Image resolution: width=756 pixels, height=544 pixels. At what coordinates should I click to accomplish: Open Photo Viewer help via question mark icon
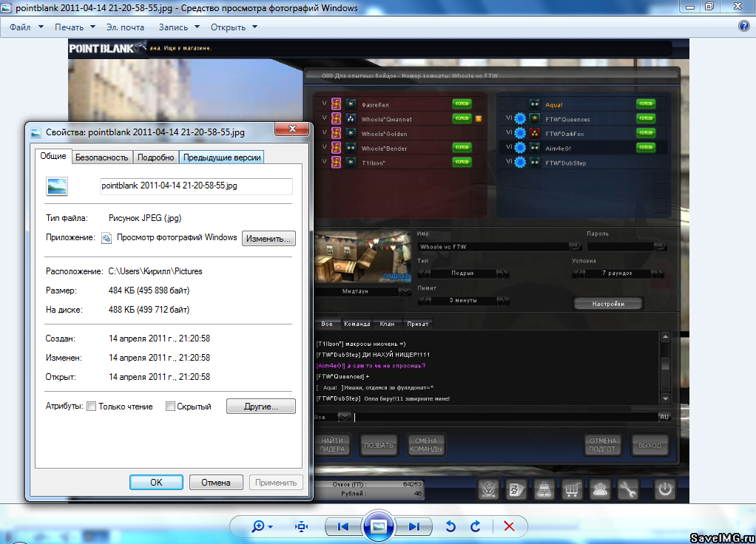click(744, 27)
